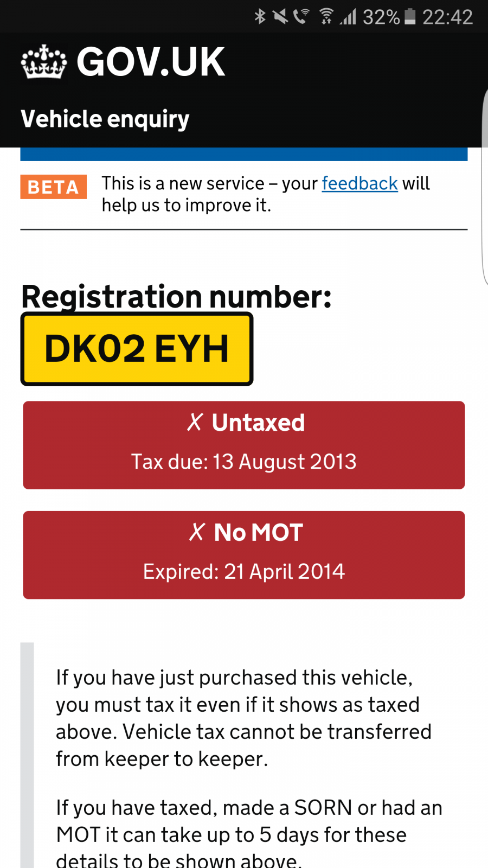Tap the Bluetooth status icon
Image resolution: width=488 pixels, height=868 pixels.
click(260, 17)
